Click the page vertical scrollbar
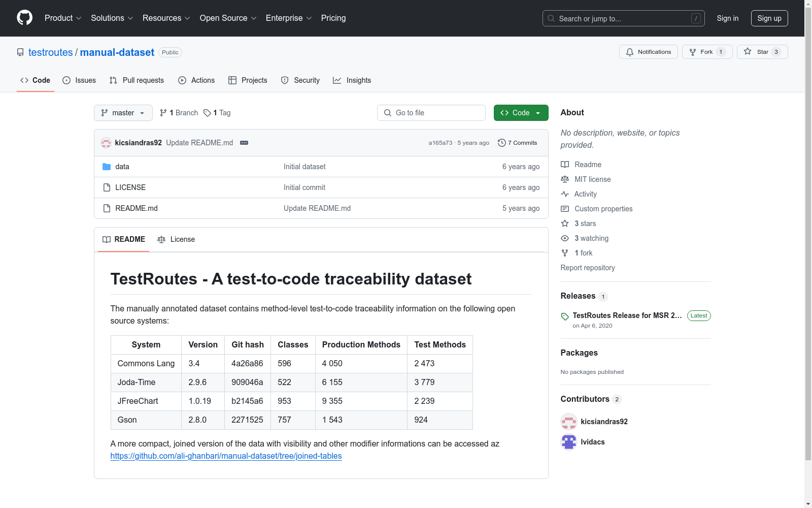The image size is (812, 508). tap(808, 234)
